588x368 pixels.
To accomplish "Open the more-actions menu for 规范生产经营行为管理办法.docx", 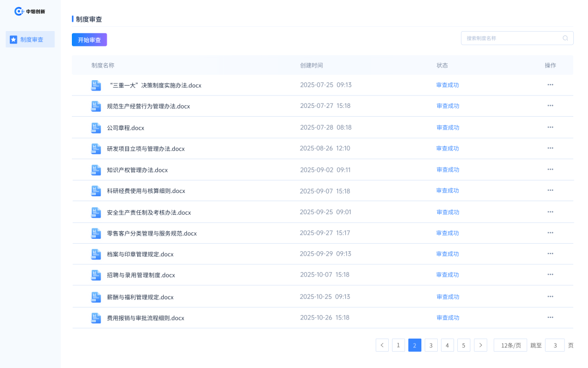I will [550, 106].
